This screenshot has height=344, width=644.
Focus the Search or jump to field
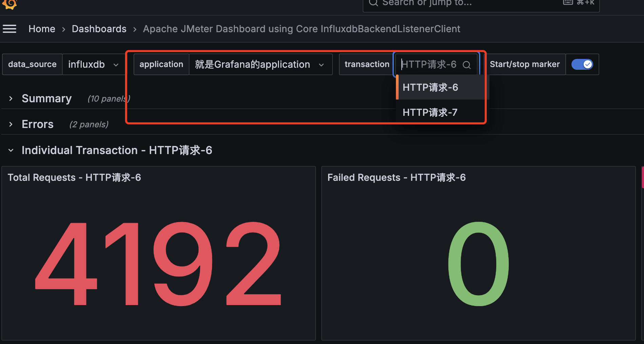(481, 4)
